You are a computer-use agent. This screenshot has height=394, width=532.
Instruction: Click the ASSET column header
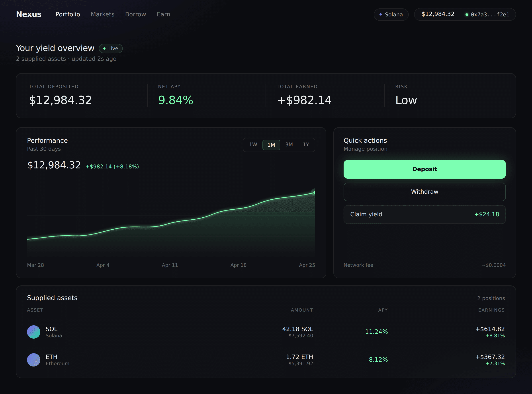pyautogui.click(x=35, y=310)
